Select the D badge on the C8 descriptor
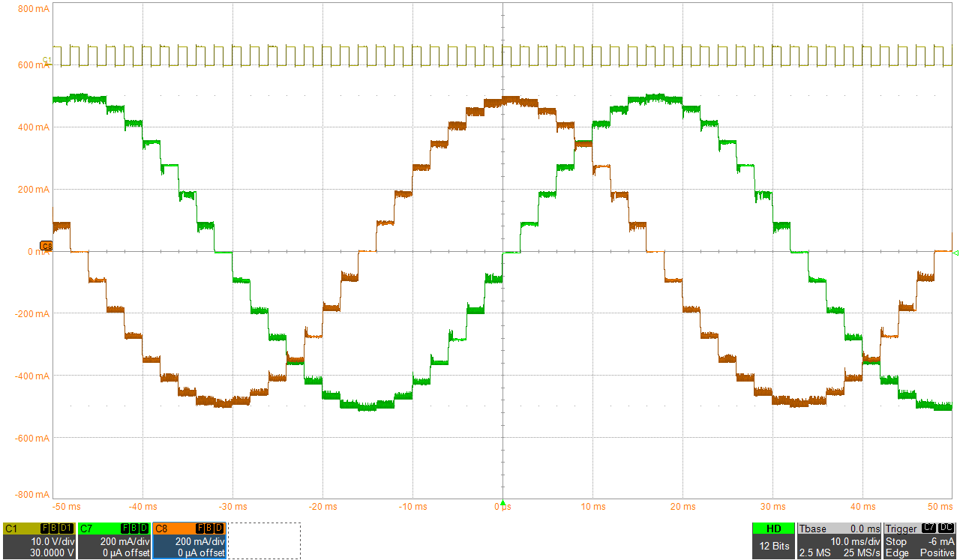This screenshot has height=560, width=960. [x=217, y=528]
